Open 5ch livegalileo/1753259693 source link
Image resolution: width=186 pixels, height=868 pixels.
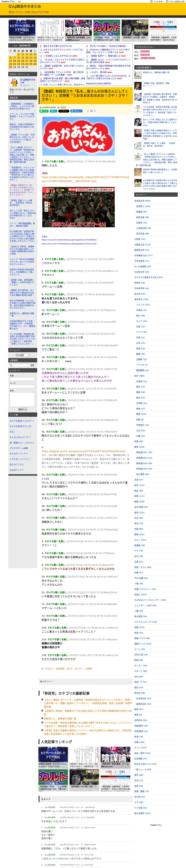click(69, 240)
